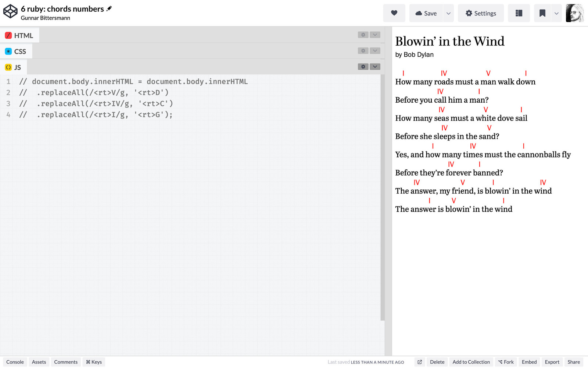Image resolution: width=588 pixels, height=368 pixels.
Task: Open the Comments panel
Action: pos(66,362)
